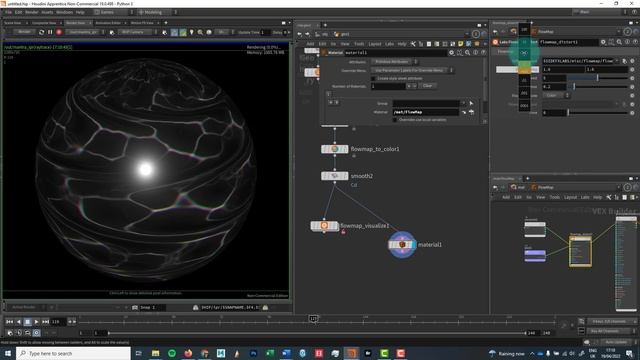Toggle Create style sheet attribute checkbox
Viewport: 640px width, 360px height.
click(x=373, y=78)
